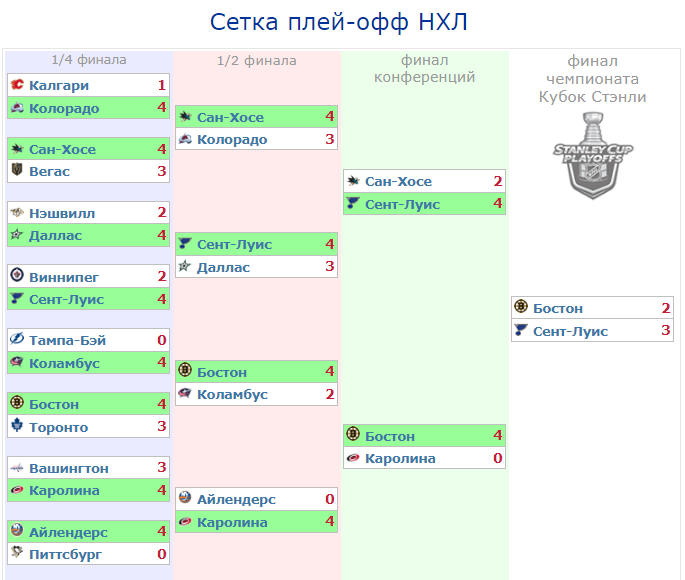Click the Stanley Cup Playoffs logo
The width and height of the screenshot is (685, 580).
(x=592, y=154)
